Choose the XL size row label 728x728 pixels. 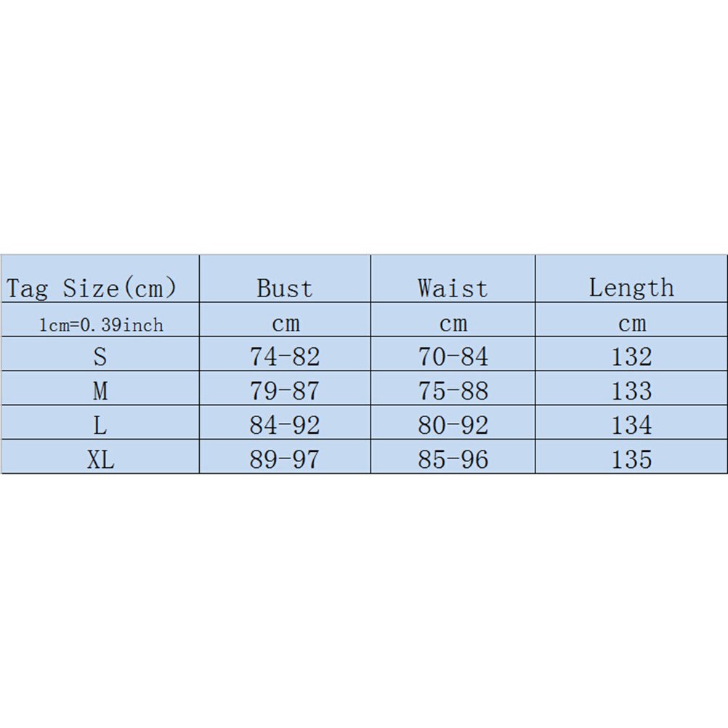[100, 459]
